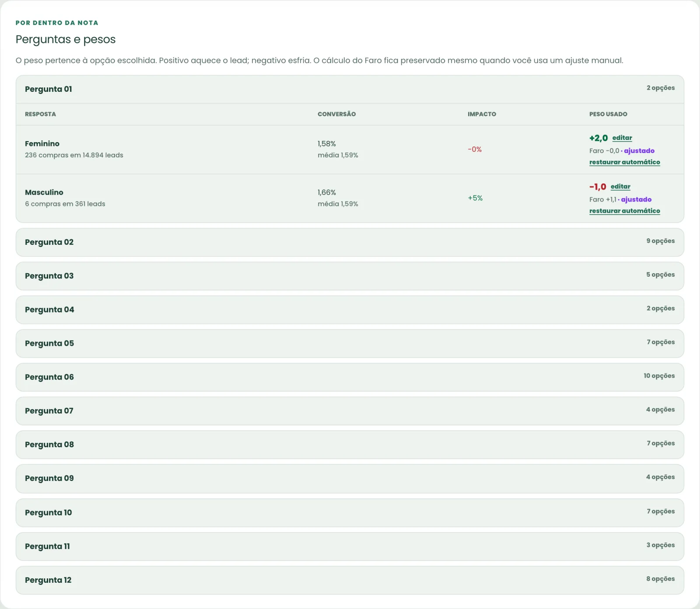The width and height of the screenshot is (700, 609).
Task: Click the '3 opções' count label
Action: click(661, 545)
